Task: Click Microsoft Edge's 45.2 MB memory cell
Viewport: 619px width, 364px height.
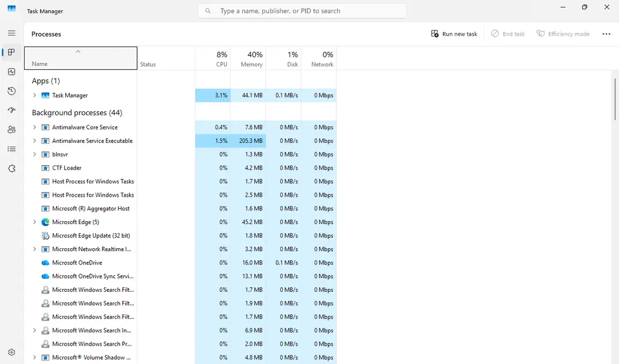Action: (248, 222)
